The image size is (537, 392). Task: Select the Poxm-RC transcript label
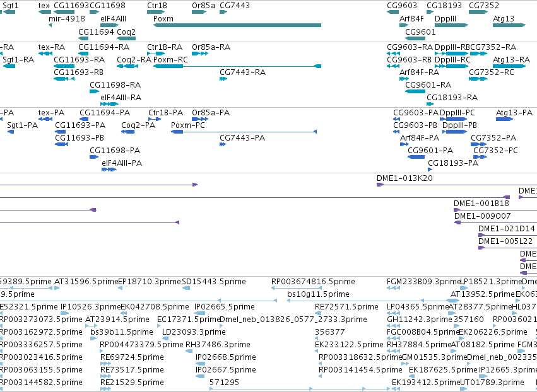click(x=170, y=60)
